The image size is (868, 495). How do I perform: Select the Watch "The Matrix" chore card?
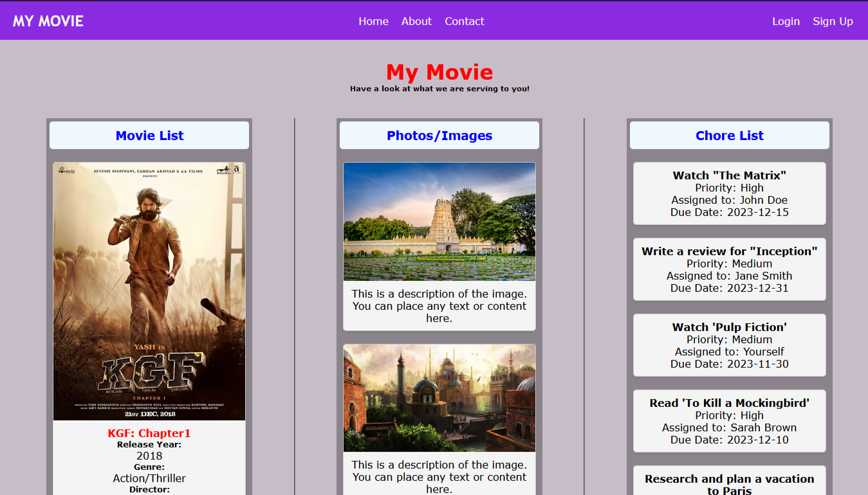point(729,194)
